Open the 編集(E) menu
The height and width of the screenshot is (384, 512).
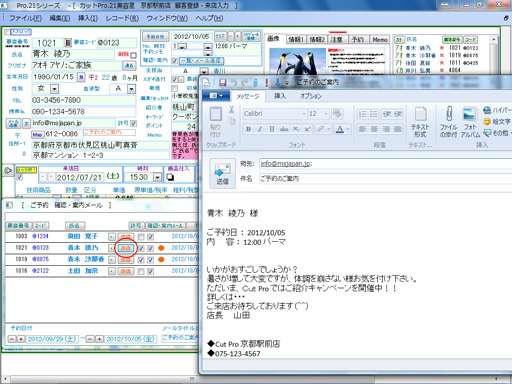tap(60, 18)
